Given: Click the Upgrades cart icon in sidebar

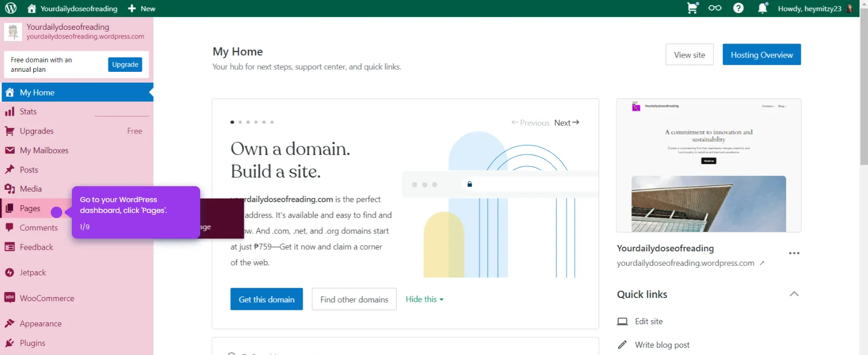Looking at the screenshot, I should tap(9, 131).
